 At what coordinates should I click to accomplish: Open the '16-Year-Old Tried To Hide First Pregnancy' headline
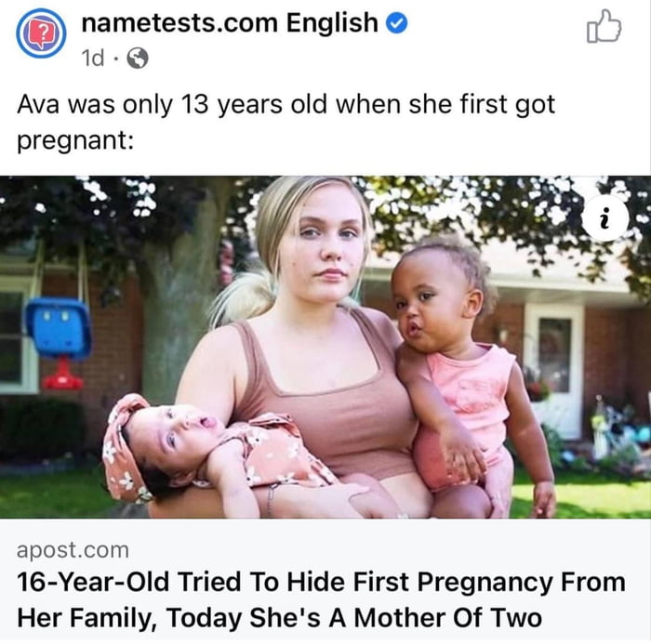click(321, 582)
